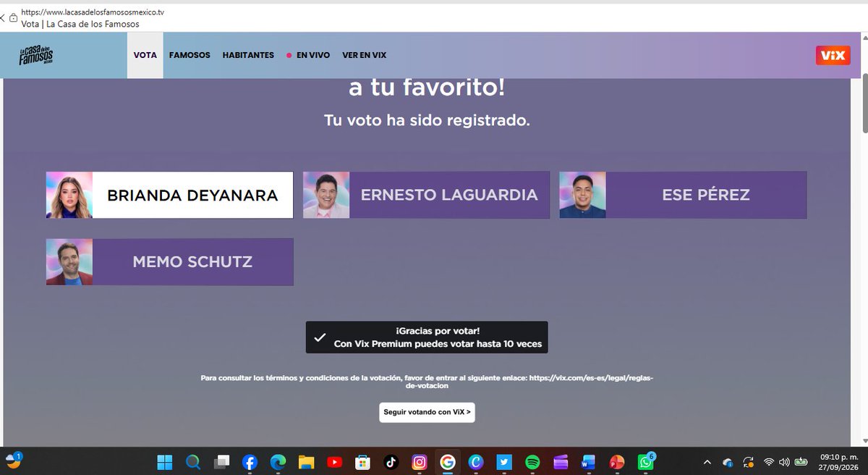Open the VOTA tab
The height and width of the screenshot is (475, 868).
point(145,55)
